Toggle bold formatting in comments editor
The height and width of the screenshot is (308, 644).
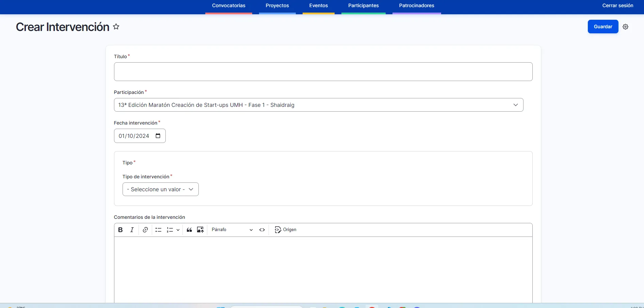[x=120, y=230]
